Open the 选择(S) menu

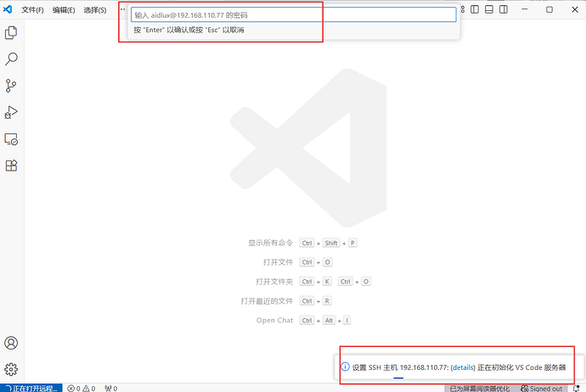point(95,9)
